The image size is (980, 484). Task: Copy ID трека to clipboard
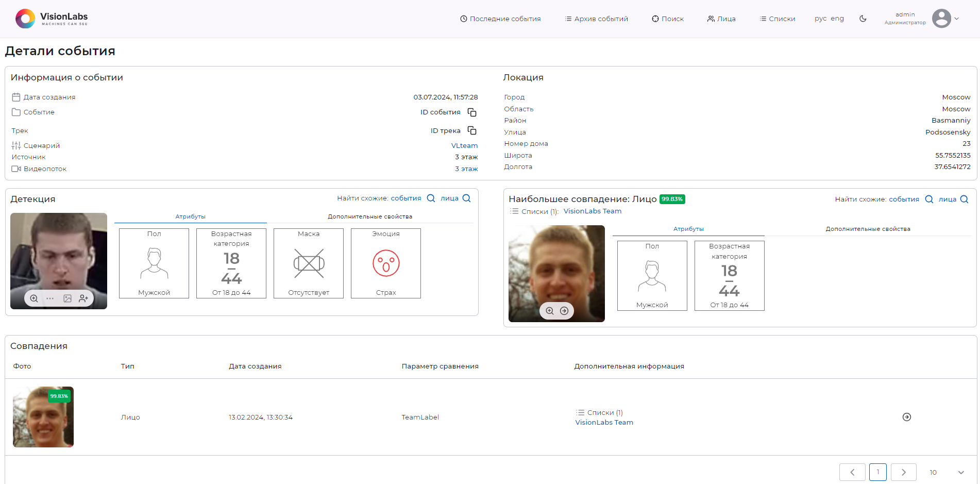472,130
